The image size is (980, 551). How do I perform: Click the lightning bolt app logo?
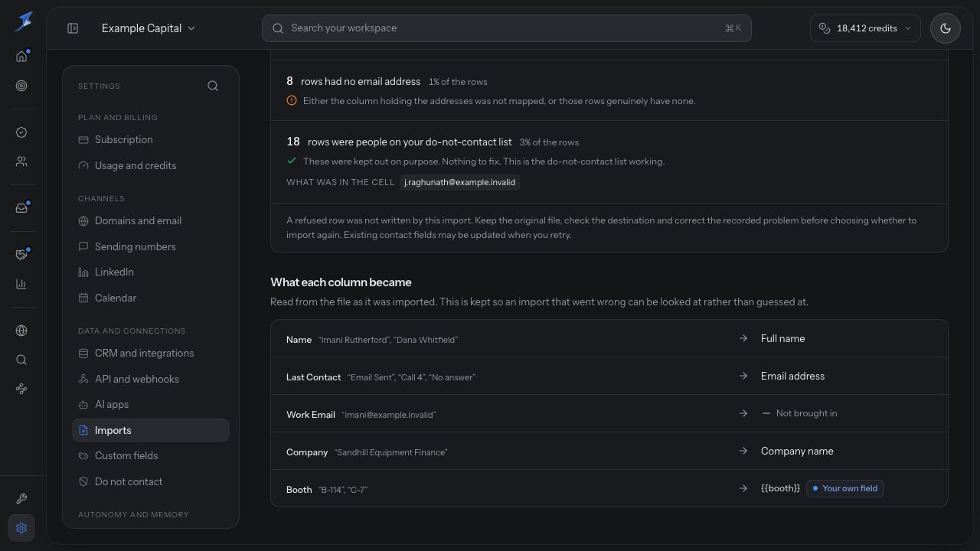[23, 21]
